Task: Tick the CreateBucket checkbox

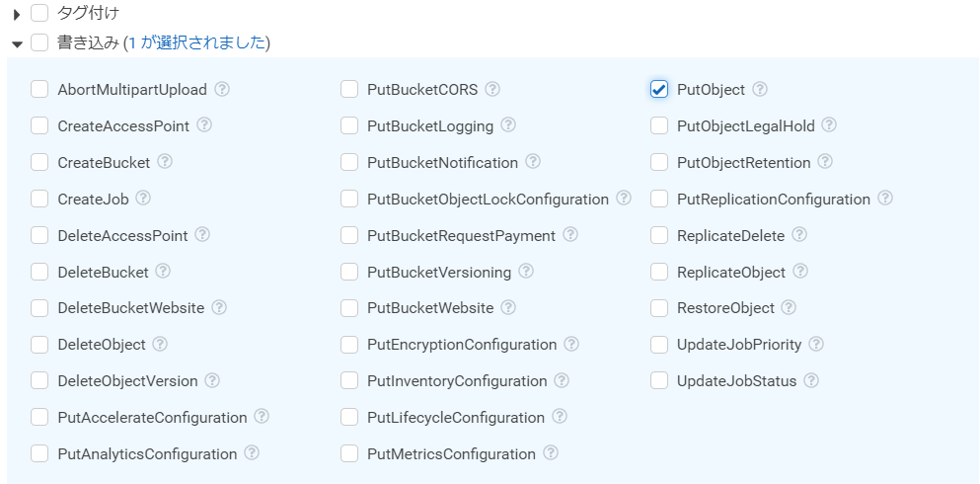Action: click(39, 163)
